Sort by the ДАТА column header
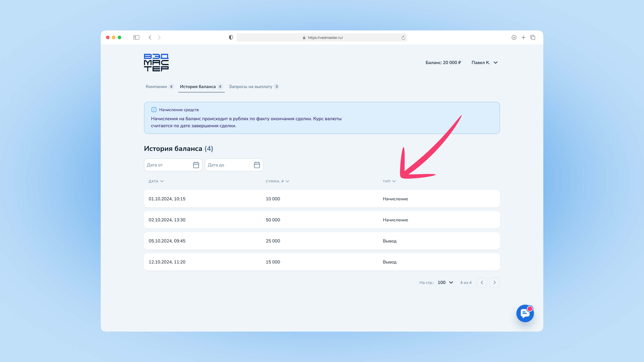This screenshot has width=644, height=362. click(156, 181)
